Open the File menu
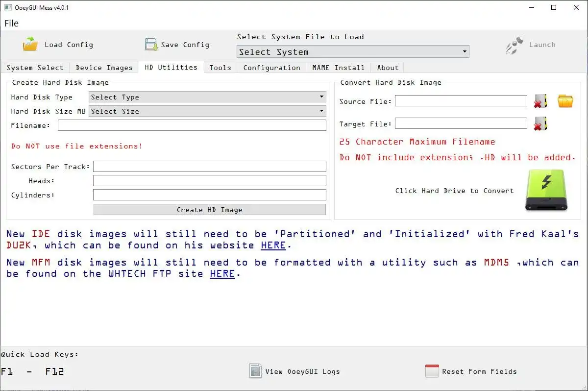This screenshot has width=588, height=391. click(x=12, y=23)
